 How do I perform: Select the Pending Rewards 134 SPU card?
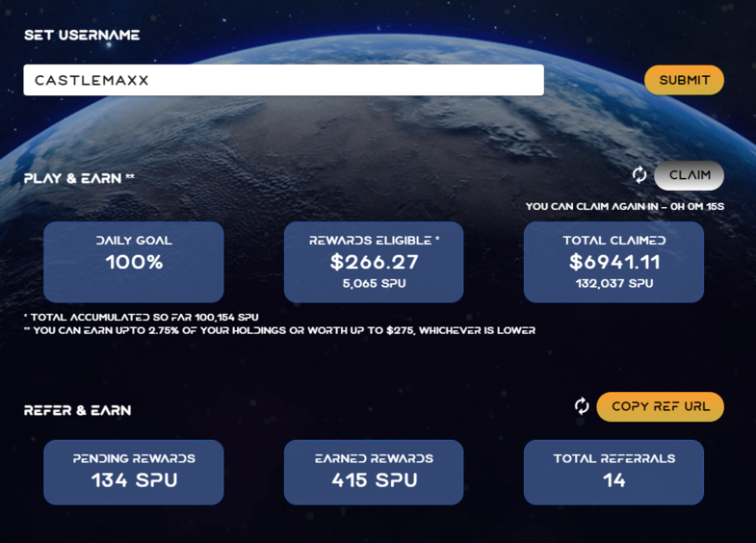pos(134,472)
